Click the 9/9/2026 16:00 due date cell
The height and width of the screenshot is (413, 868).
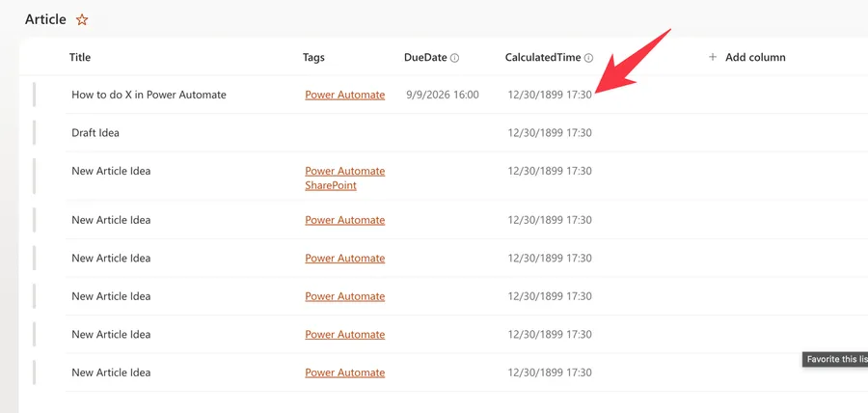pos(443,95)
